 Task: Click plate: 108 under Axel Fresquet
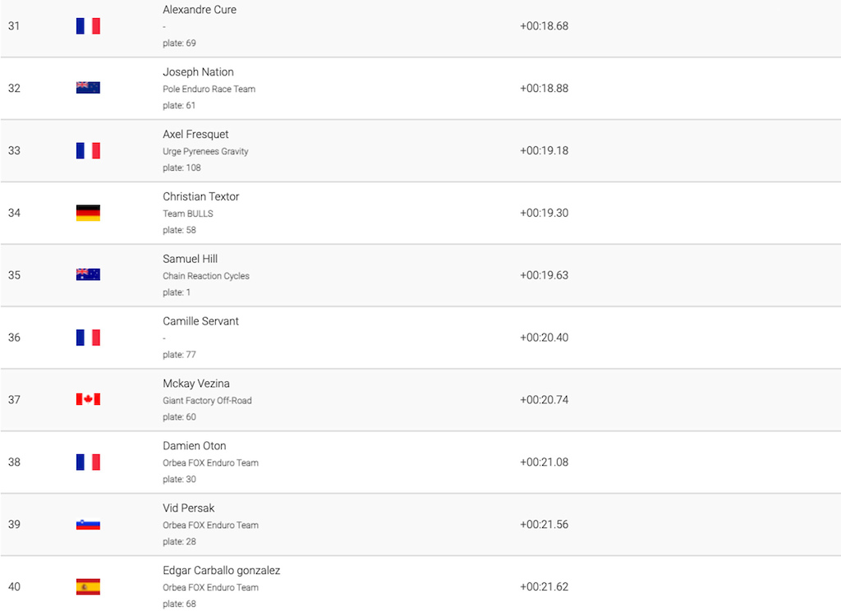(x=182, y=168)
